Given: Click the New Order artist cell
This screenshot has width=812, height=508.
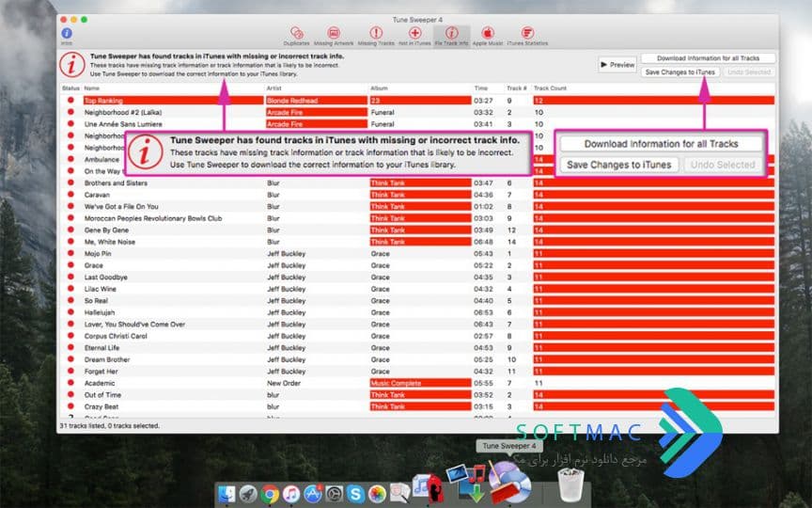Looking at the screenshot, I should coord(284,383).
